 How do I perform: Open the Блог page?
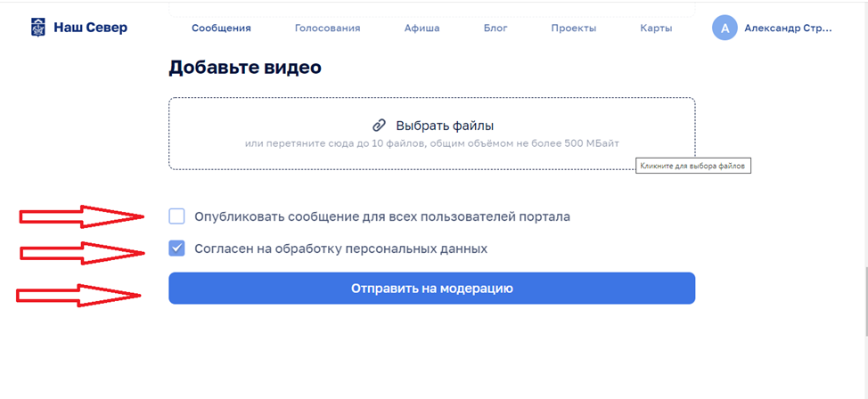click(495, 28)
